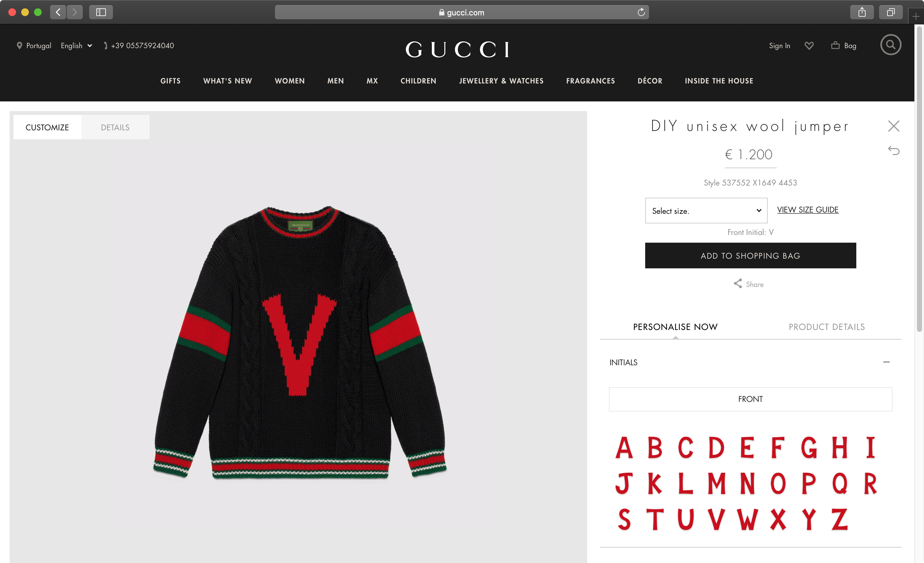This screenshot has width=924, height=563.
Task: Click FRONT label input field
Action: [x=750, y=399]
